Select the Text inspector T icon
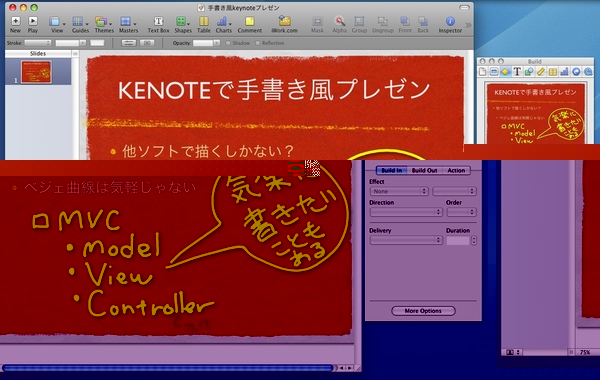This screenshot has width=600, height=380. pos(517,72)
